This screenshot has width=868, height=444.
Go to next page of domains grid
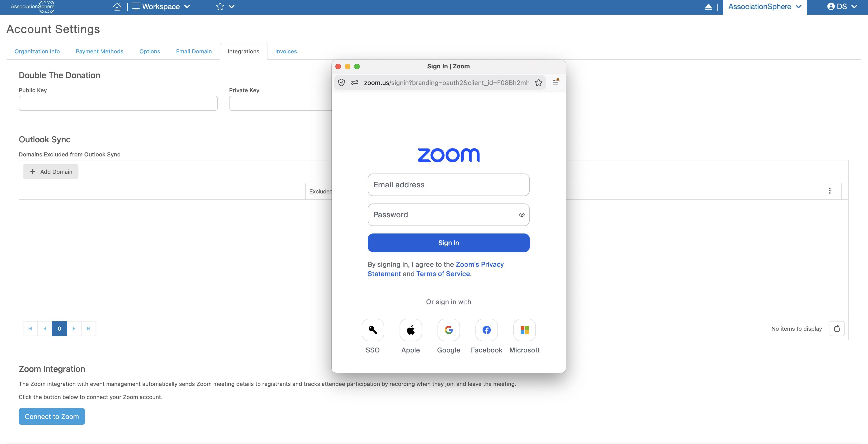point(74,329)
